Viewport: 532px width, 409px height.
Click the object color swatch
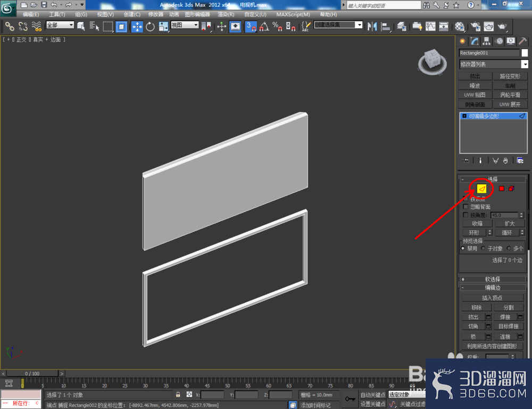pyautogui.click(x=525, y=53)
